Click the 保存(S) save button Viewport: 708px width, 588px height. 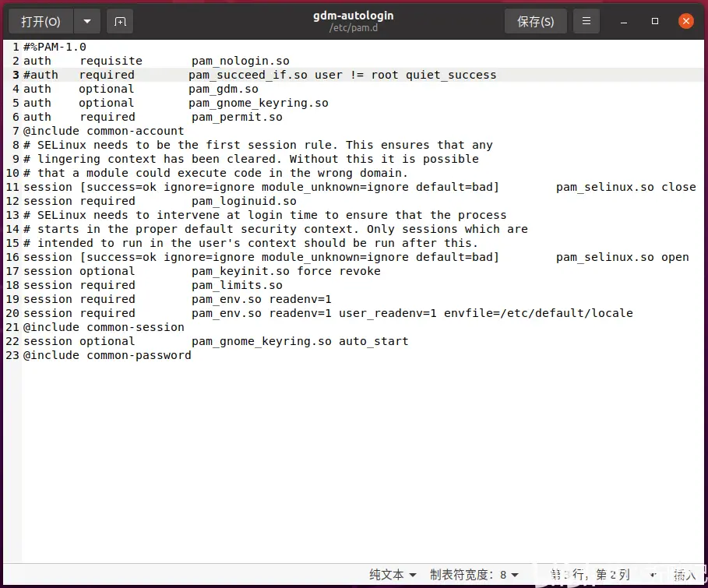(535, 22)
